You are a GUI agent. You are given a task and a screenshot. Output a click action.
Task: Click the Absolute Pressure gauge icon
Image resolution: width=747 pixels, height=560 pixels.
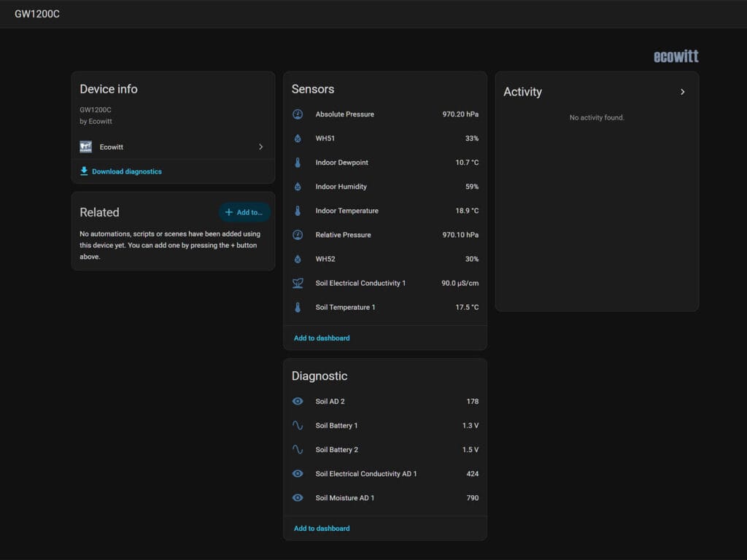coord(298,114)
